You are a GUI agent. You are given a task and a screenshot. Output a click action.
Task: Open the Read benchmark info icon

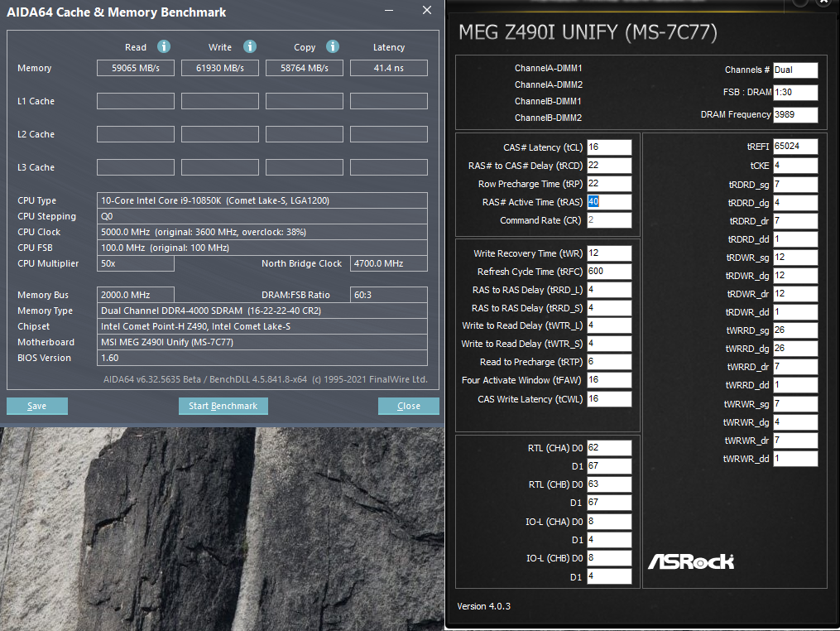tap(163, 46)
